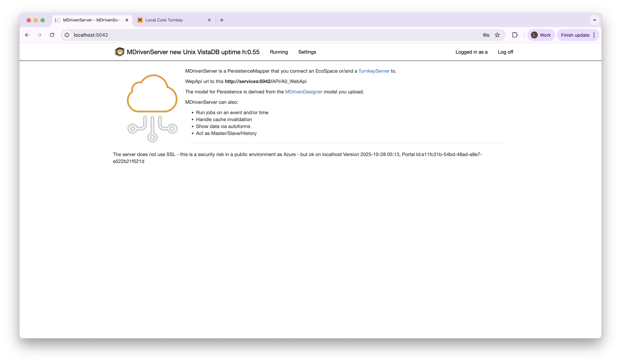The height and width of the screenshot is (364, 621).
Task: Click the browser back arrow
Action: [27, 35]
